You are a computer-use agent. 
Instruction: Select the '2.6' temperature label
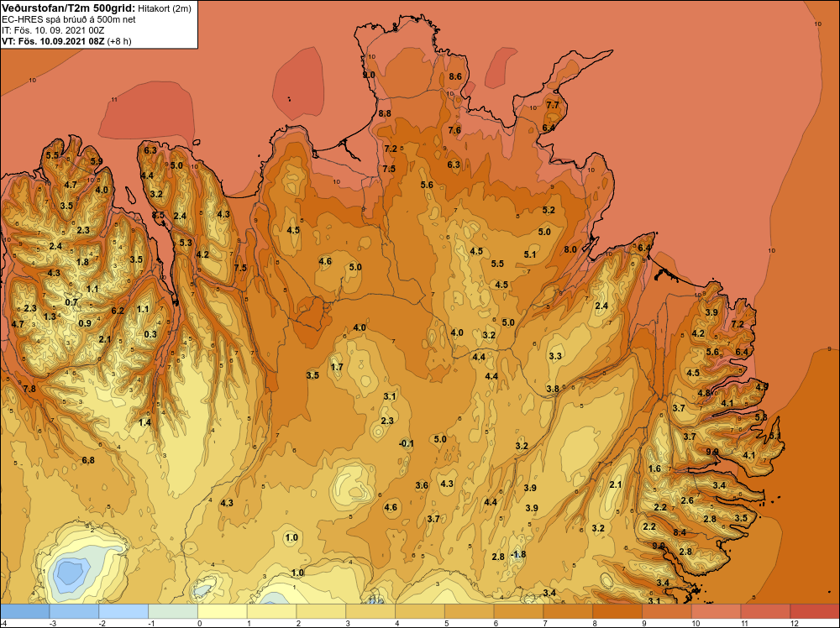tap(687, 500)
